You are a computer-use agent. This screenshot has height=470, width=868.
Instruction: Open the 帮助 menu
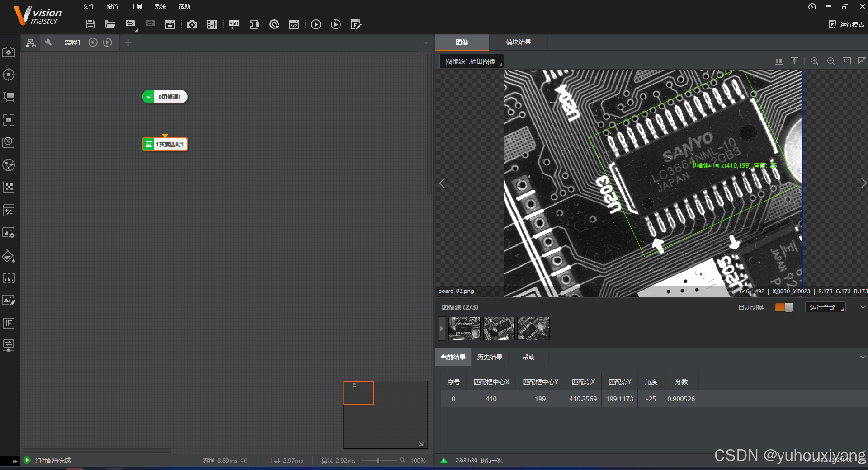coord(184,6)
